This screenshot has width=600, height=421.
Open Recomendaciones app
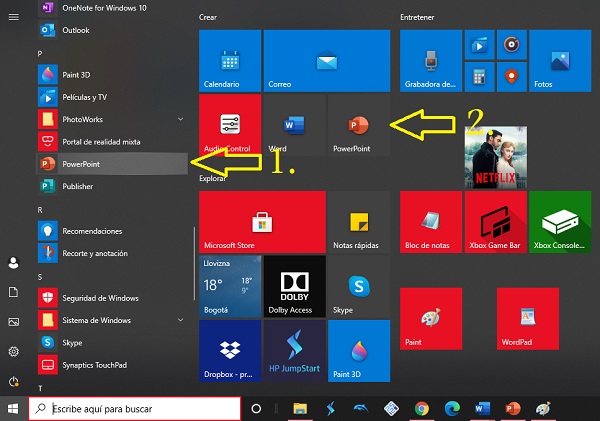[x=112, y=231]
